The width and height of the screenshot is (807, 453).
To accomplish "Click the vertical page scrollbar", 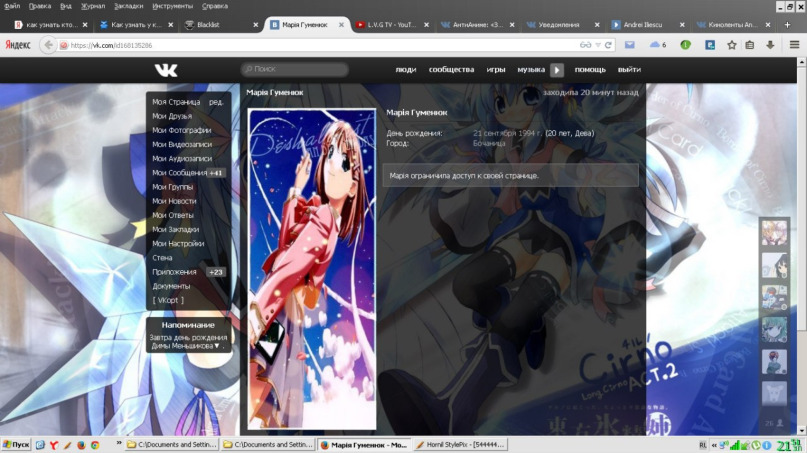I will 801,198.
